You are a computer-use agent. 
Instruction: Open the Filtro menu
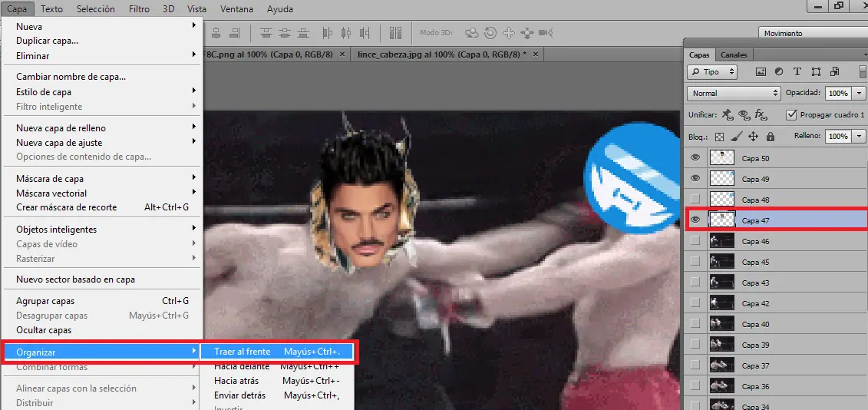(x=139, y=9)
